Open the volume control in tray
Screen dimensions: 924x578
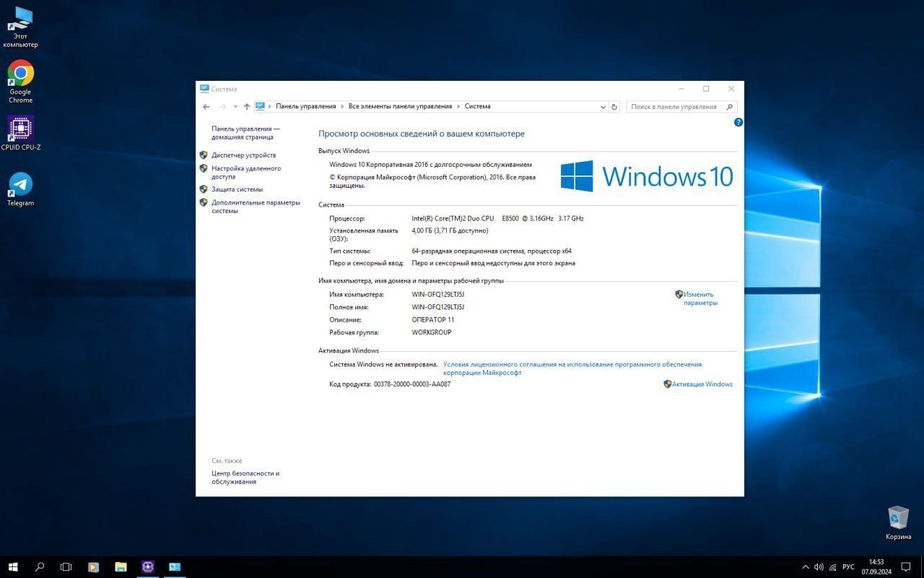tap(819, 567)
